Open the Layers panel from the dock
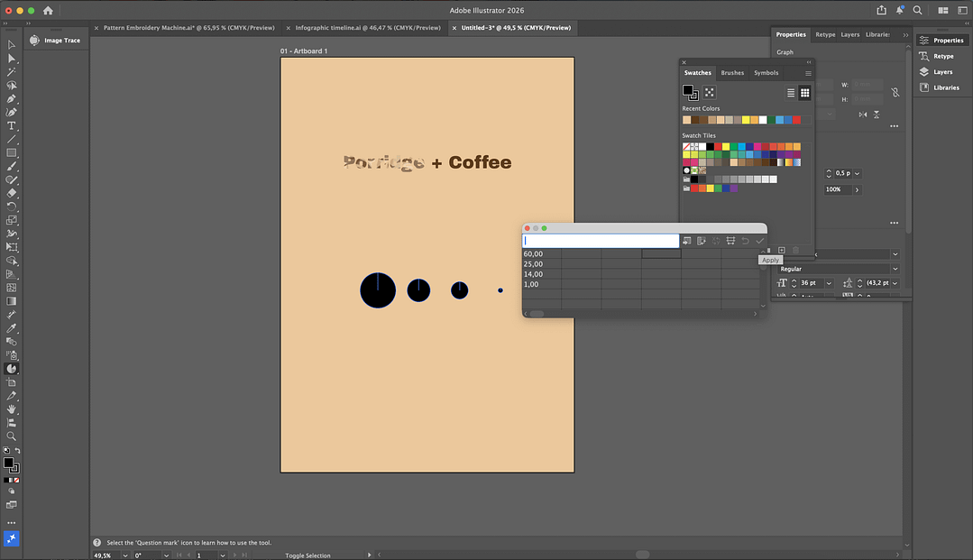Viewport: 973px width, 560px height. coord(942,72)
